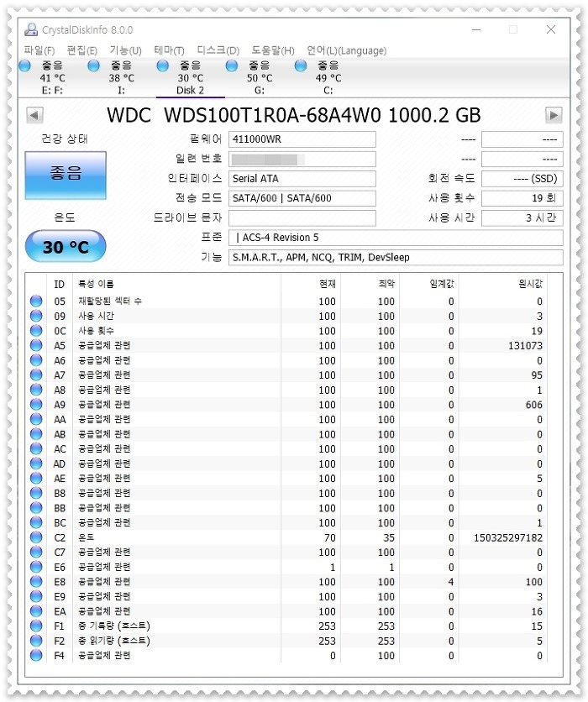Screen dimensions: 588x702
Task: Click the power on count 19 회 field
Action: coord(522,198)
